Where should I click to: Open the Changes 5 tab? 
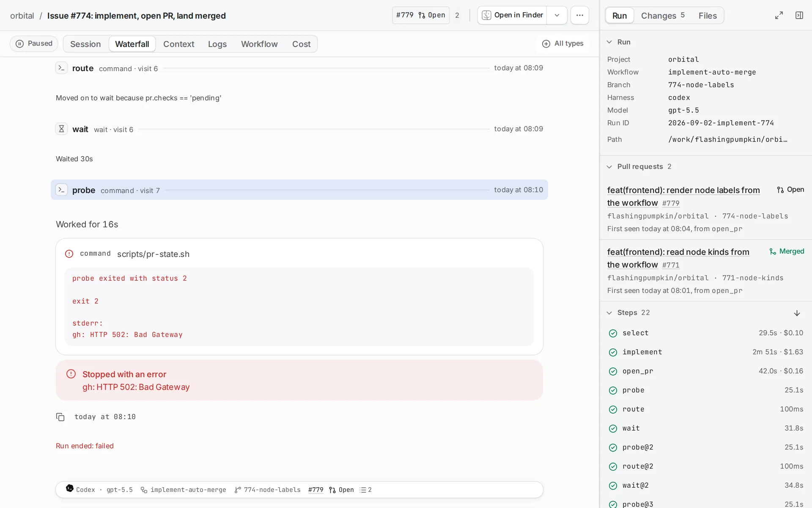click(x=663, y=16)
